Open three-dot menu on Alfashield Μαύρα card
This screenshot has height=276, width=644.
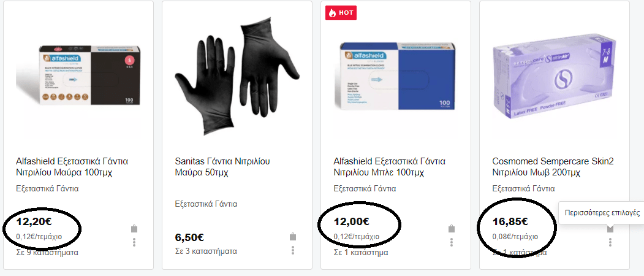pyautogui.click(x=134, y=242)
